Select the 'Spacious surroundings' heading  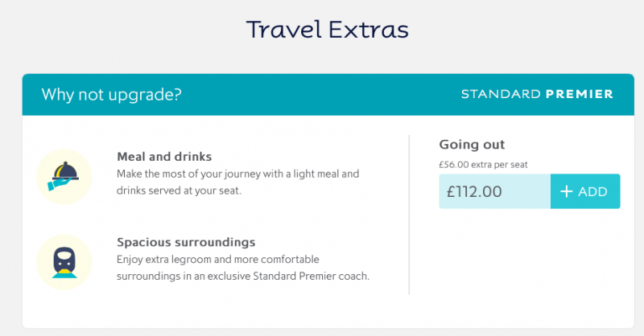pyautogui.click(x=186, y=242)
